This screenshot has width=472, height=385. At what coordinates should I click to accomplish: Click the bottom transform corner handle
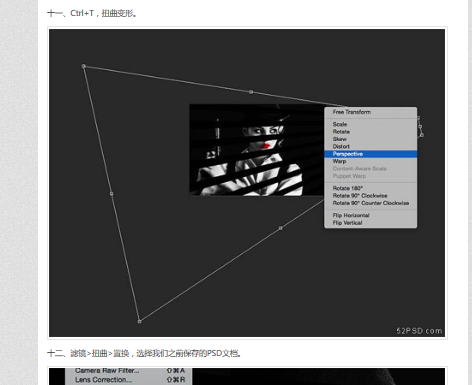[139, 321]
